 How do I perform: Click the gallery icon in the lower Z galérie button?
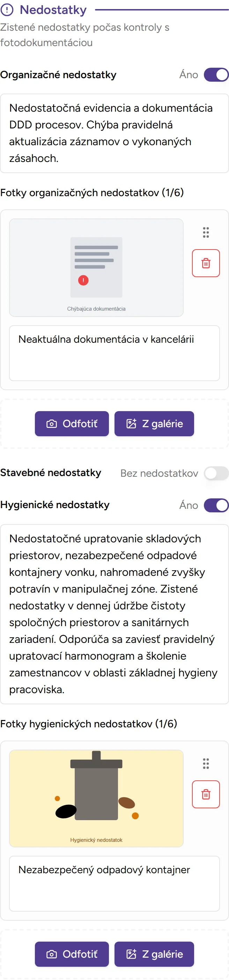click(131, 954)
